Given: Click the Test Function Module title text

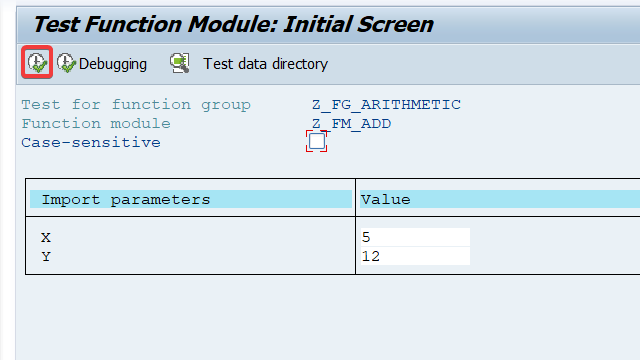Looking at the screenshot, I should click(233, 24).
